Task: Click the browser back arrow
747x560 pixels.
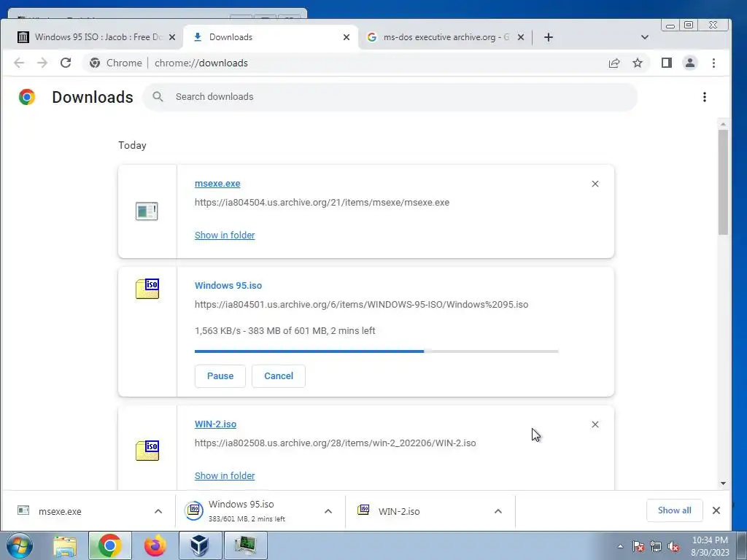Action: [19, 63]
